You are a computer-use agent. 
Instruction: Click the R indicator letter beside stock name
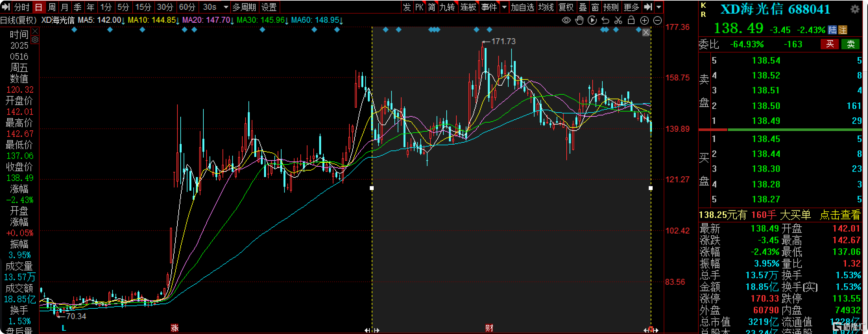point(703,14)
